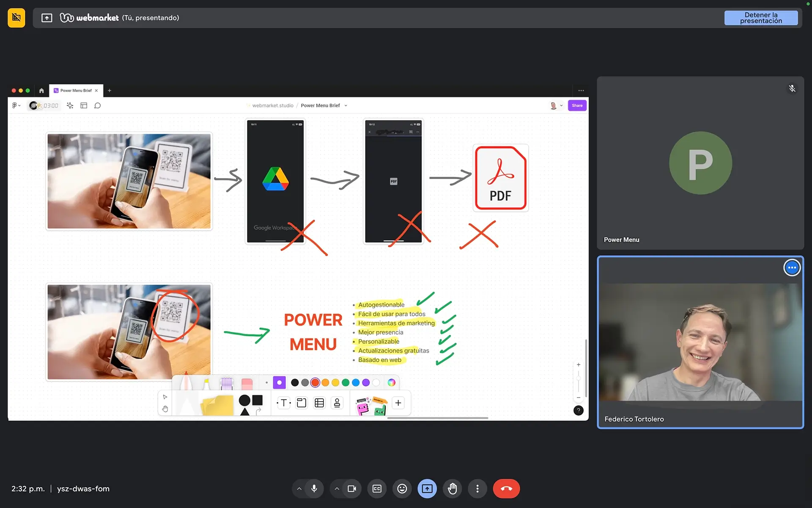The height and width of the screenshot is (508, 812).
Task: Open the comments bubble tool
Action: [x=98, y=105]
